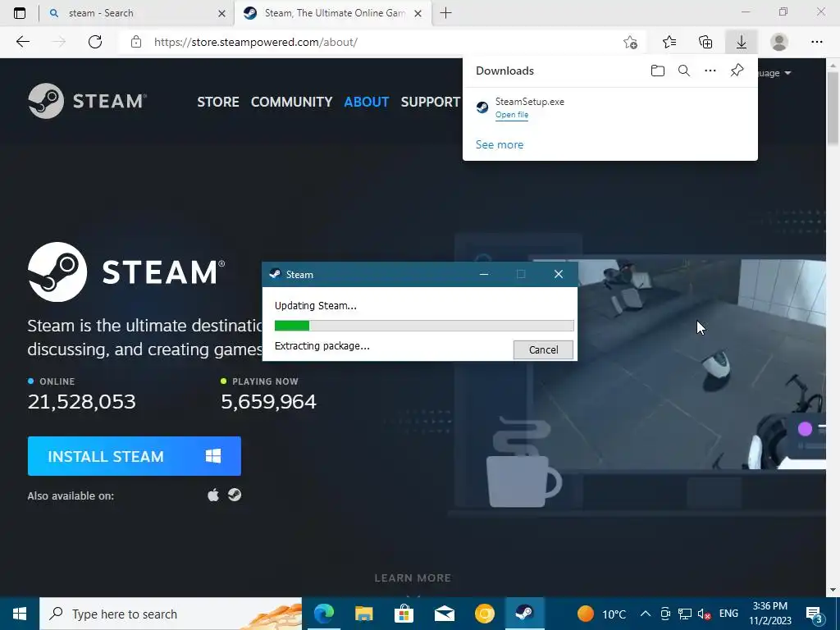Open the yellow circle app on taskbar
The image size is (840, 630).
tap(484, 614)
